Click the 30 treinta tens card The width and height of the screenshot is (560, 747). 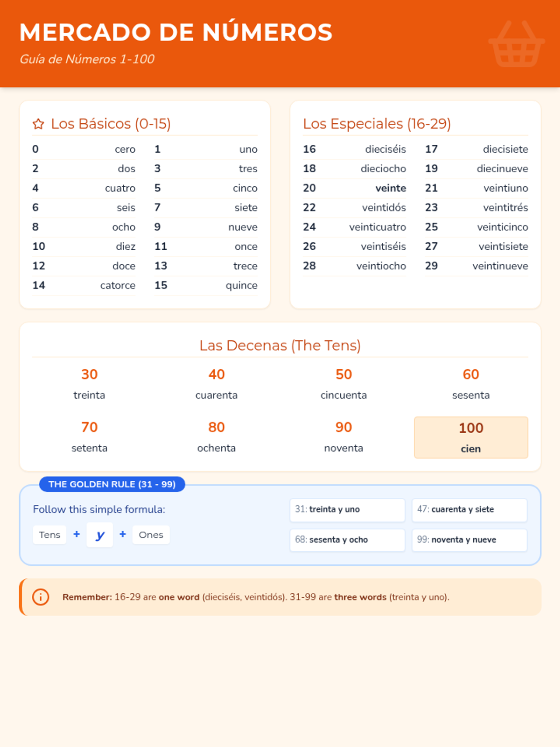tap(89, 384)
